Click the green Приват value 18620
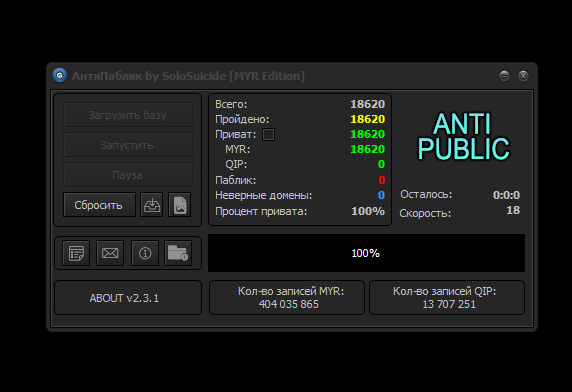 tap(367, 134)
